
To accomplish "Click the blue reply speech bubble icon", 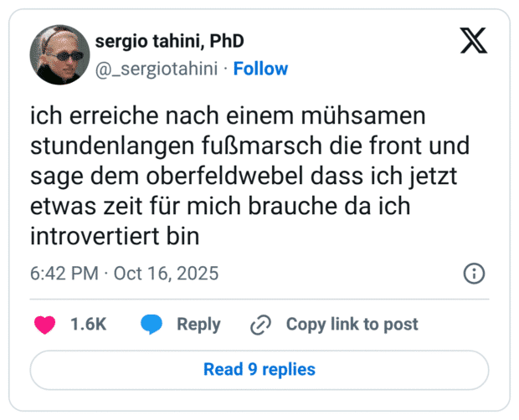I will tap(152, 325).
